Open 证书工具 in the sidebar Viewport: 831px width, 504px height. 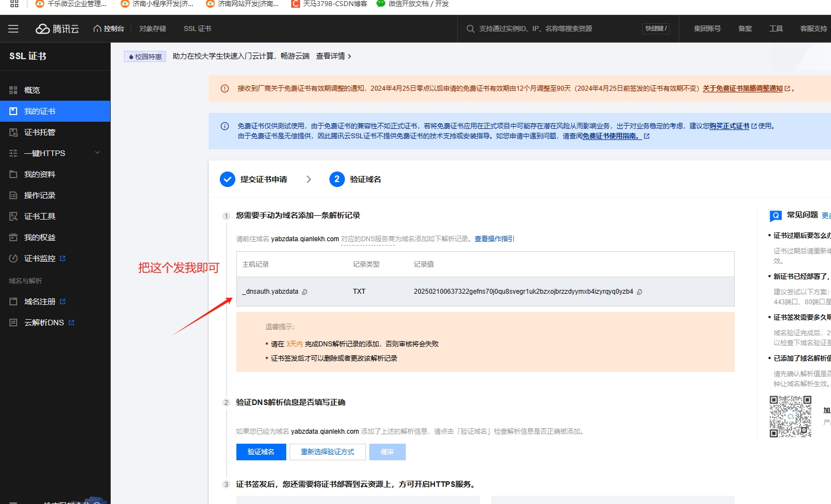[55, 216]
